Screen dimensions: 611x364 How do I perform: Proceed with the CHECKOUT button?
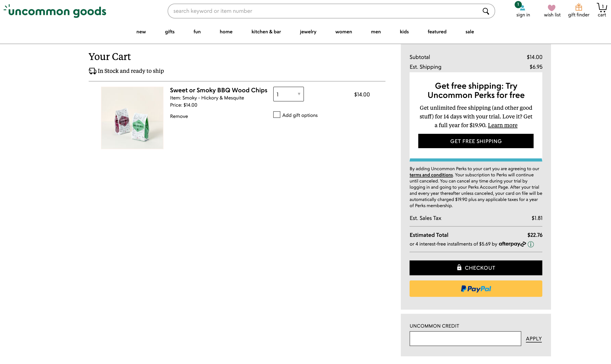(476, 268)
